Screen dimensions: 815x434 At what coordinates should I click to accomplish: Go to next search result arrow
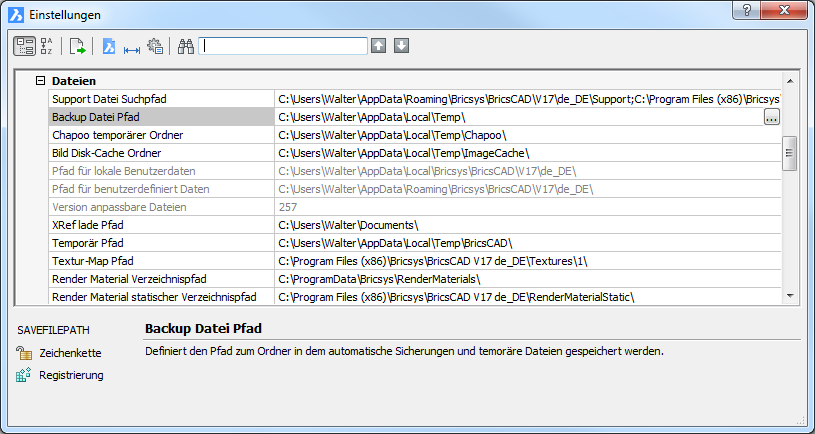[401, 46]
